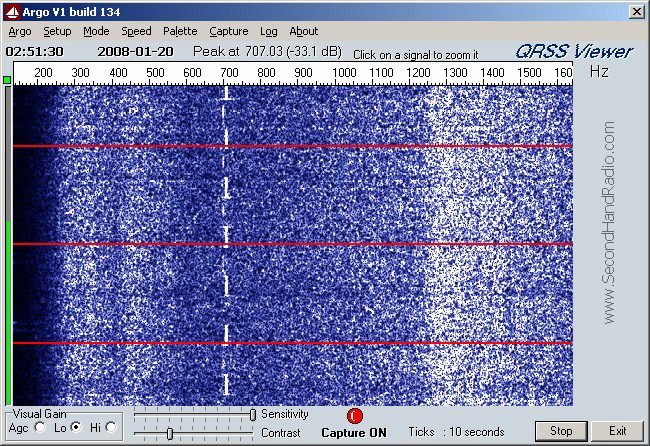Screen dimensions: 650x446
Task: Click the QRSS Viewer logo
Action: 574,51
